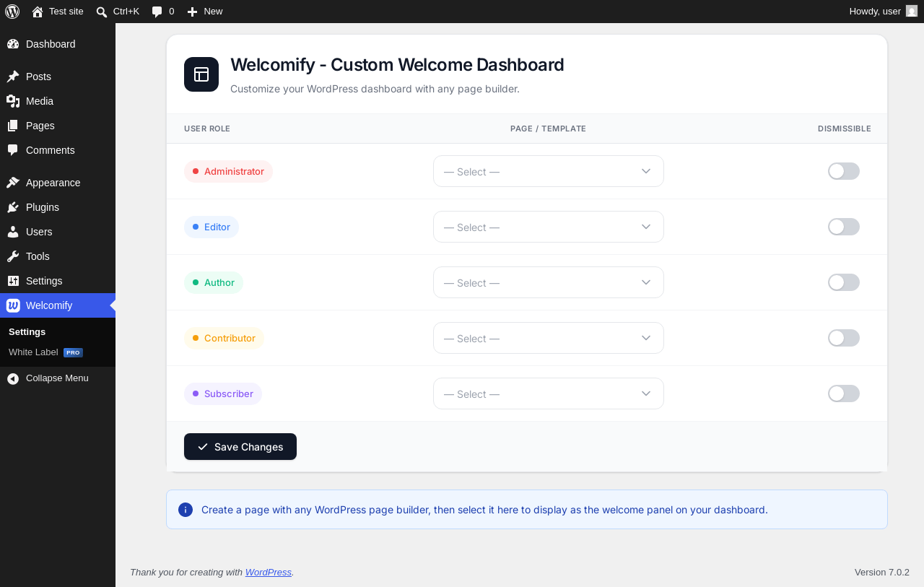Click the Tools wrench icon

[13, 256]
